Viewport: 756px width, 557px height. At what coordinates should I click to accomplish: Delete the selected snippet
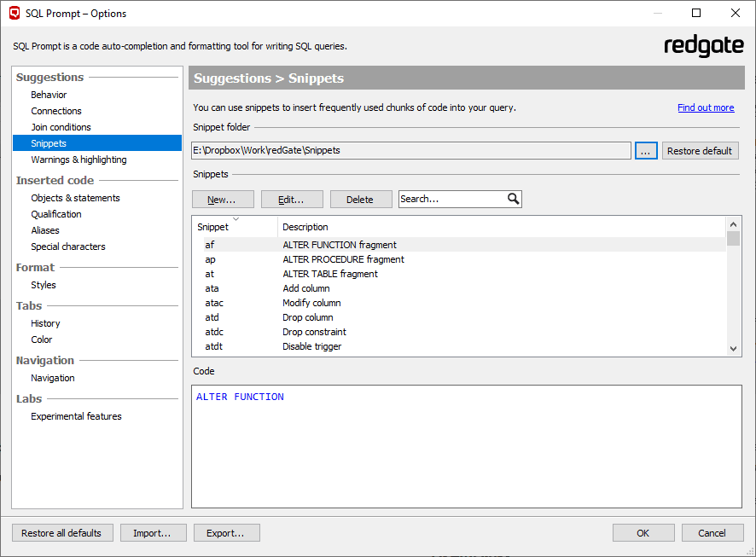(361, 199)
